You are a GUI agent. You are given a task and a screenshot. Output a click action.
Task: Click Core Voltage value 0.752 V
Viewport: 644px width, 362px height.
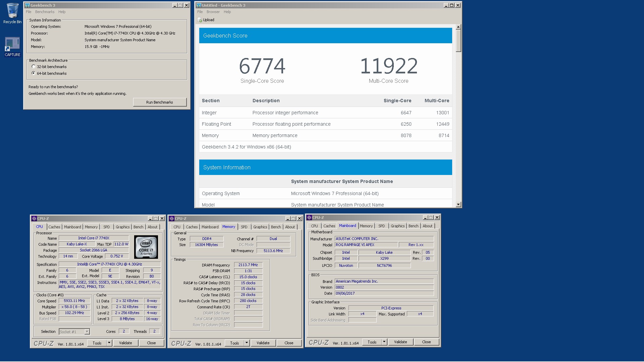coord(117,256)
